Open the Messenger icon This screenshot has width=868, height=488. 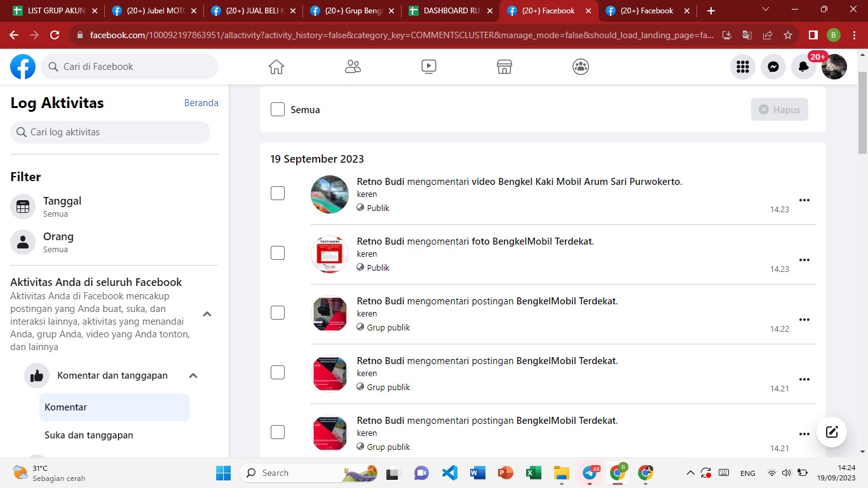pos(773,67)
